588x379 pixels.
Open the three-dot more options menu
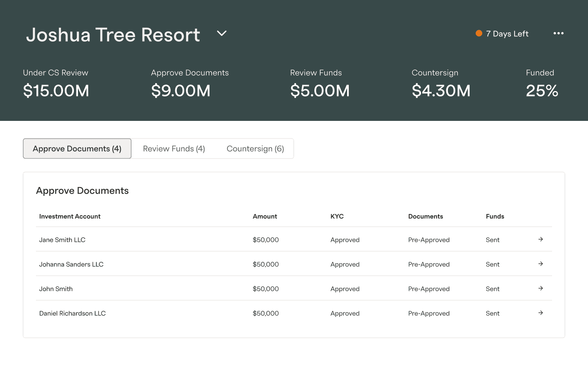pyautogui.click(x=559, y=33)
